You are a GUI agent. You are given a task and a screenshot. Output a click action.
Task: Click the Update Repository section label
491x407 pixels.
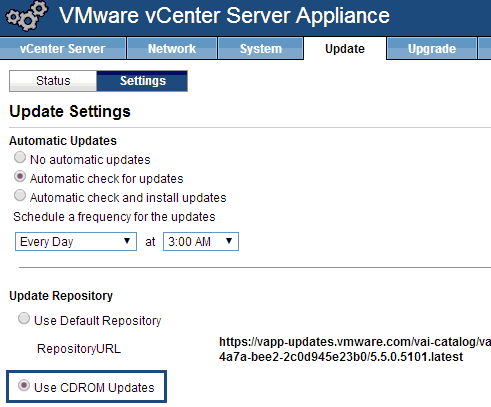click(61, 296)
